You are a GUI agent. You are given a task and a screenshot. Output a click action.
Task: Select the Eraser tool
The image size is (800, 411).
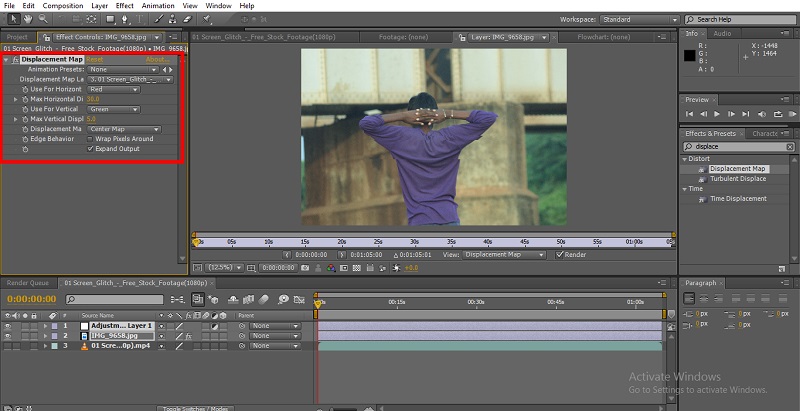click(186, 19)
